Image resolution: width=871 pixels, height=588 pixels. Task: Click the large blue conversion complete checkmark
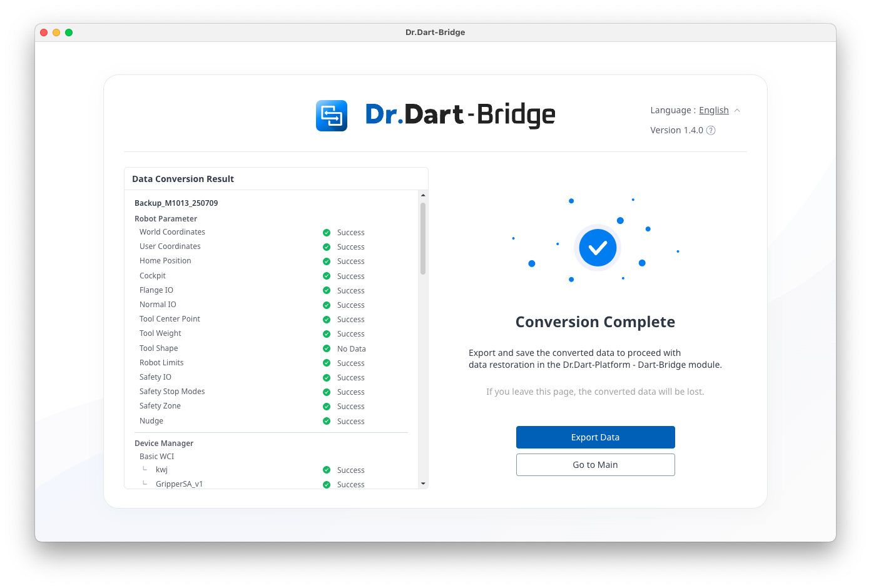pos(598,248)
